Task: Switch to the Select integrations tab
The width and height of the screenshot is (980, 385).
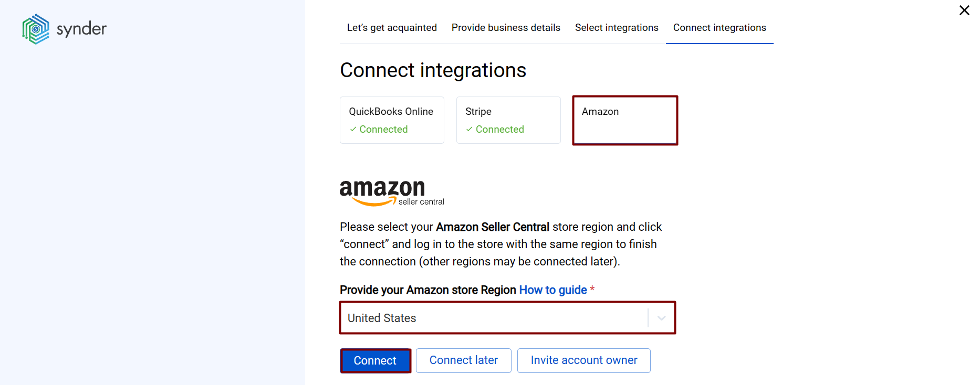Action: click(617, 27)
